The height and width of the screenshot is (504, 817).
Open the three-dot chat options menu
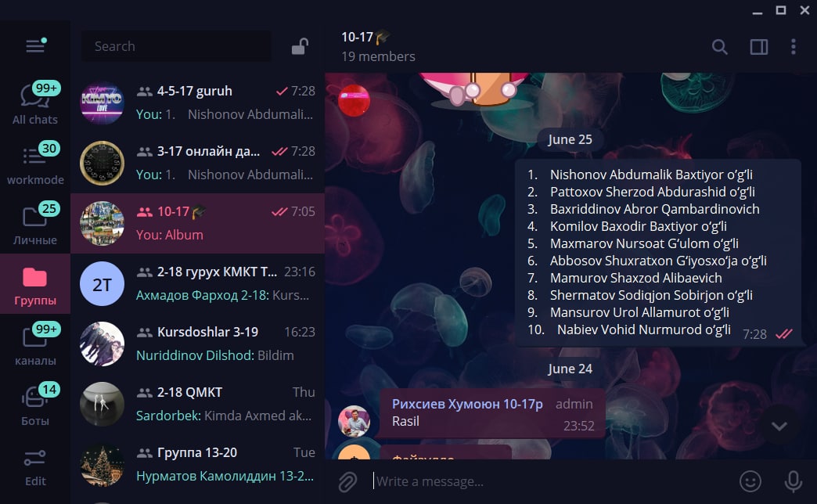[793, 47]
